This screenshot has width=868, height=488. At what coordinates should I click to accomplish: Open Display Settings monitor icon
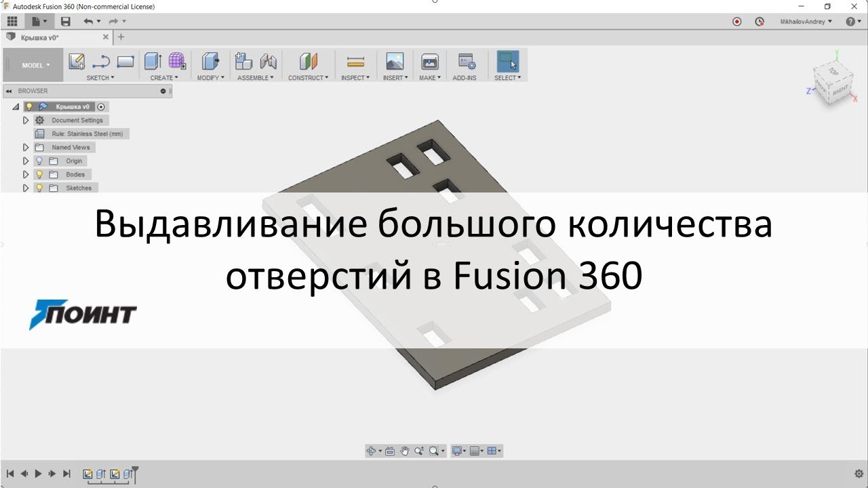[x=457, y=451]
